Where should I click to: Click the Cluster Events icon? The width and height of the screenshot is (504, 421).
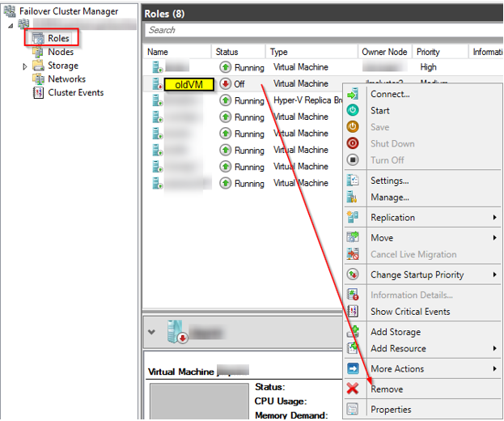click(x=38, y=93)
